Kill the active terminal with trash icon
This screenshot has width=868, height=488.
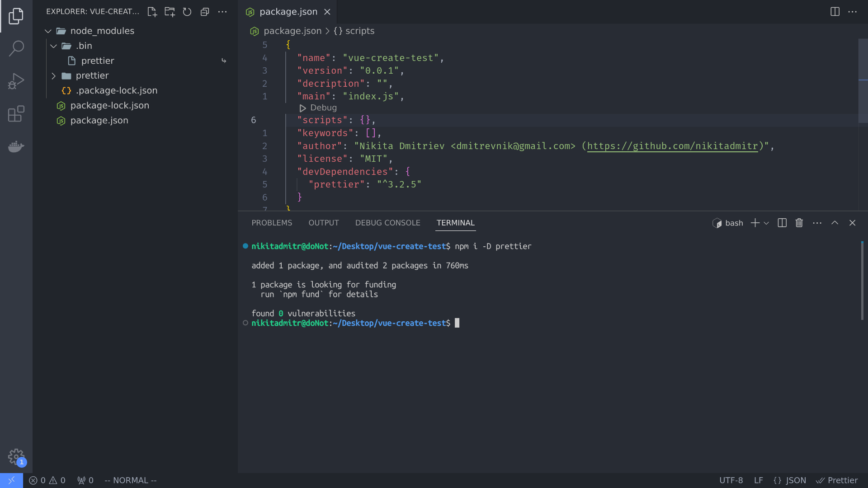pos(799,223)
